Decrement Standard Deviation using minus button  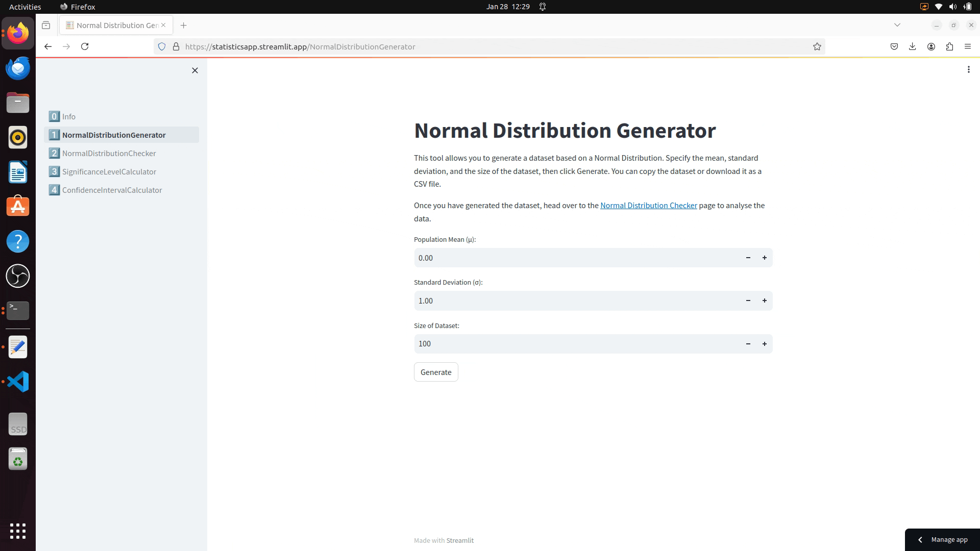(748, 300)
